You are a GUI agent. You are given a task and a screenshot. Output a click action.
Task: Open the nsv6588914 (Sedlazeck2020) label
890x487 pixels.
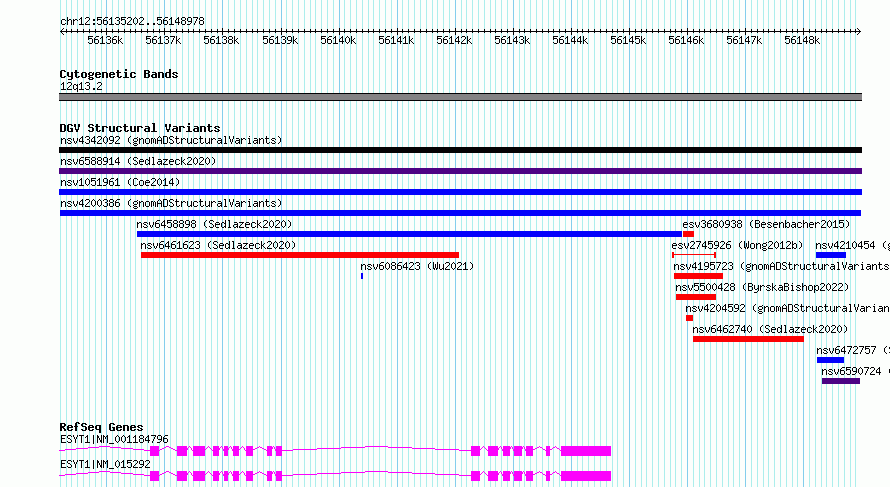(x=138, y=161)
